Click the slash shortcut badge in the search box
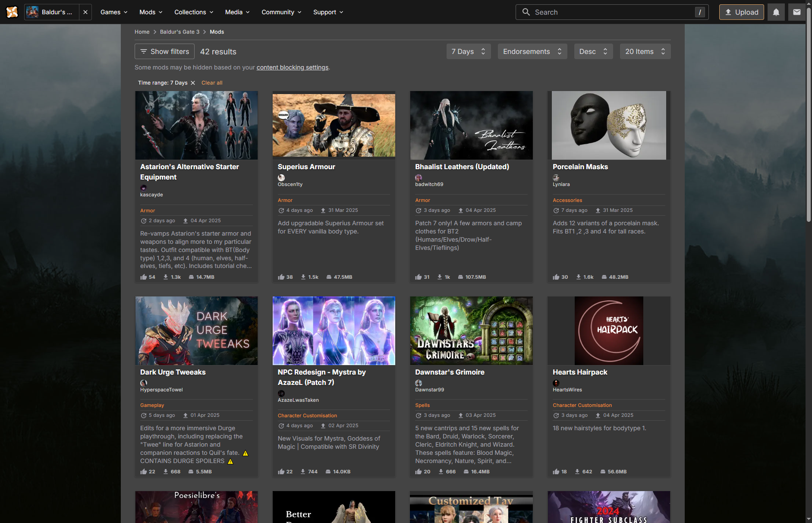 point(700,13)
